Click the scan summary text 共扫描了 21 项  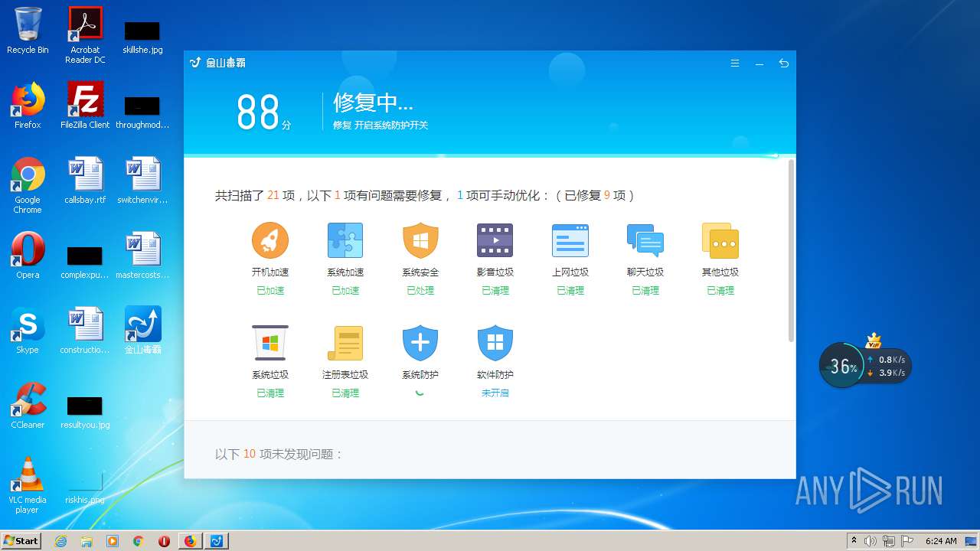[255, 195]
